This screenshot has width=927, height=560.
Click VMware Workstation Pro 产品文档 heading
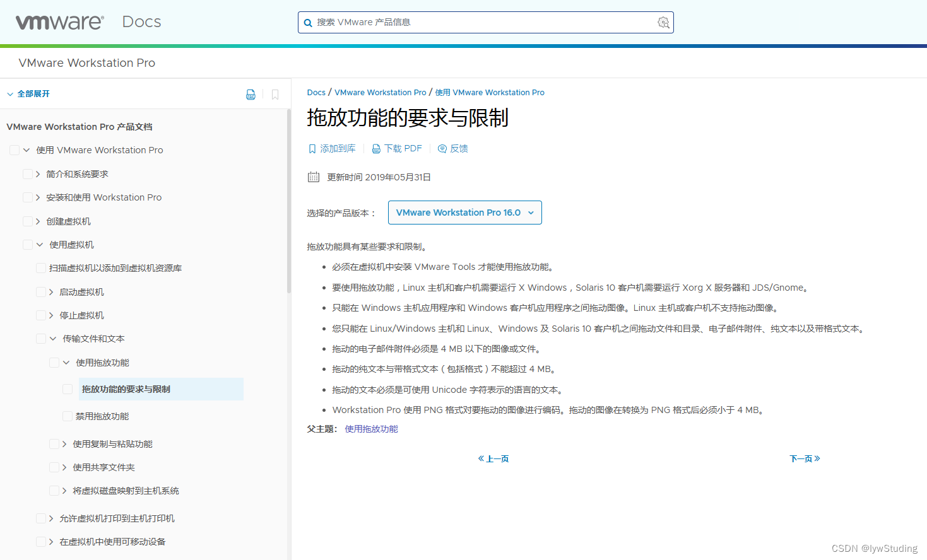80,127
